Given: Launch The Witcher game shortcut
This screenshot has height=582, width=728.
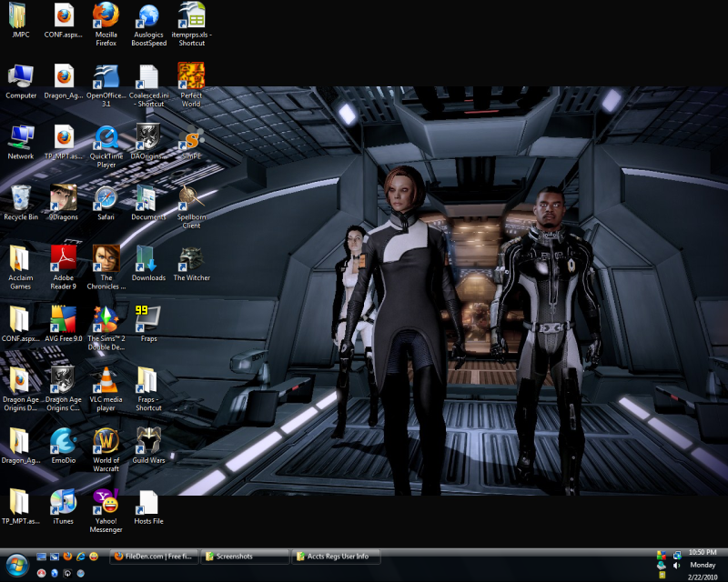Looking at the screenshot, I should tap(191, 259).
